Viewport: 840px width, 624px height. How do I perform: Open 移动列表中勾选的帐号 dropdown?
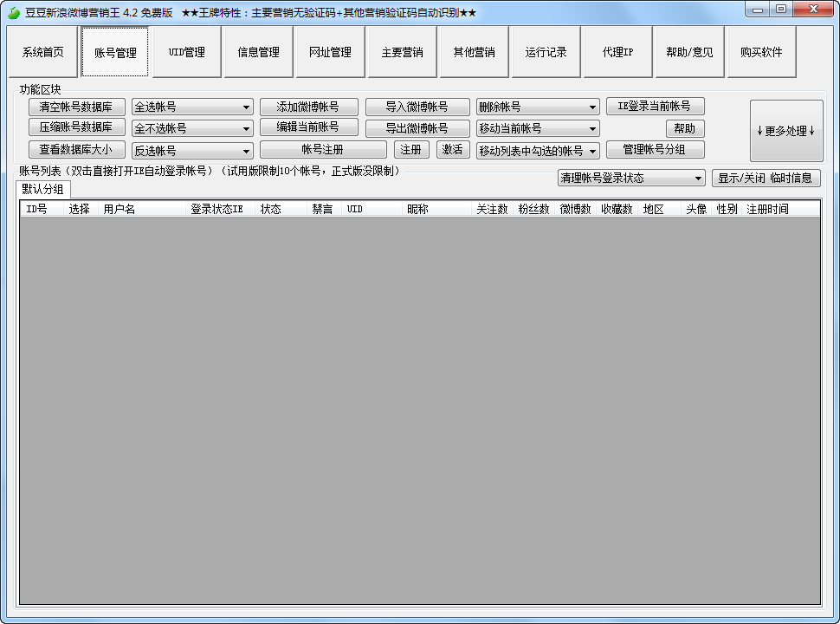(538, 151)
